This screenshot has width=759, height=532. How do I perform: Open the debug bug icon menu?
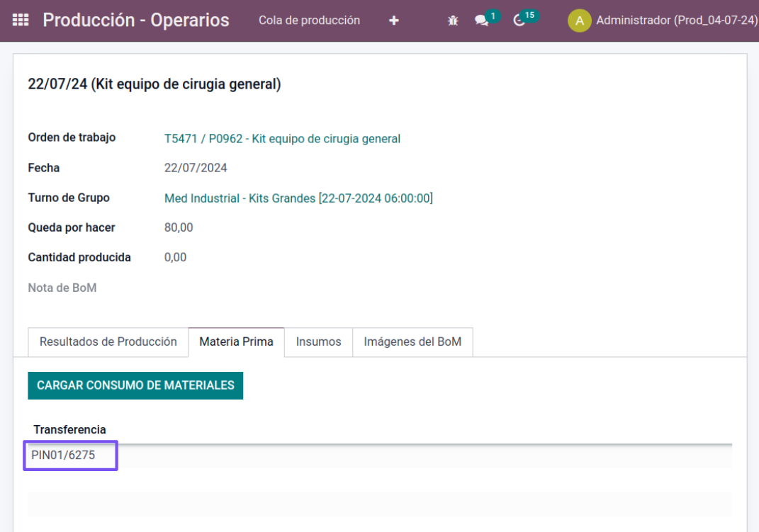point(453,21)
